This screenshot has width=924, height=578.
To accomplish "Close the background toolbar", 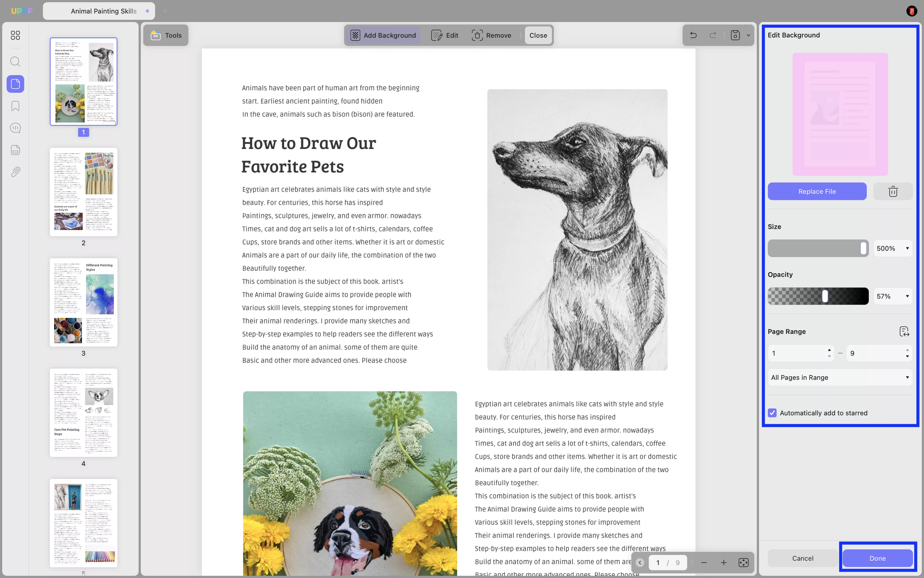I will (x=538, y=35).
